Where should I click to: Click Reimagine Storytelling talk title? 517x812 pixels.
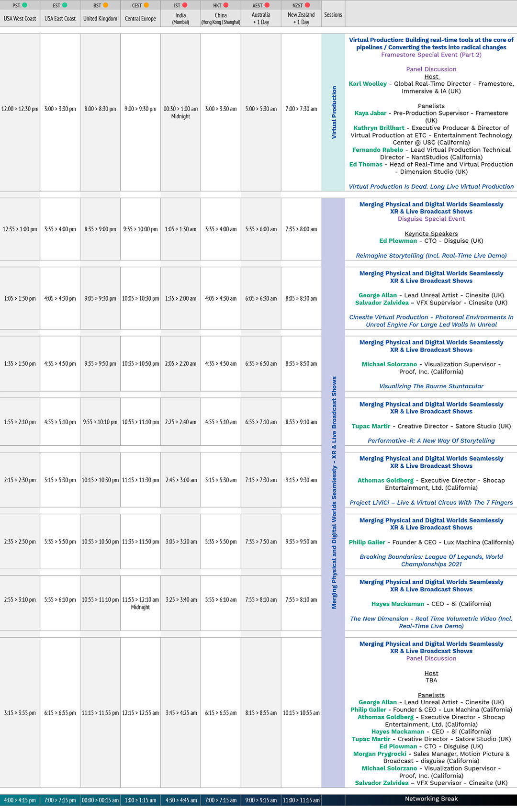431,256
